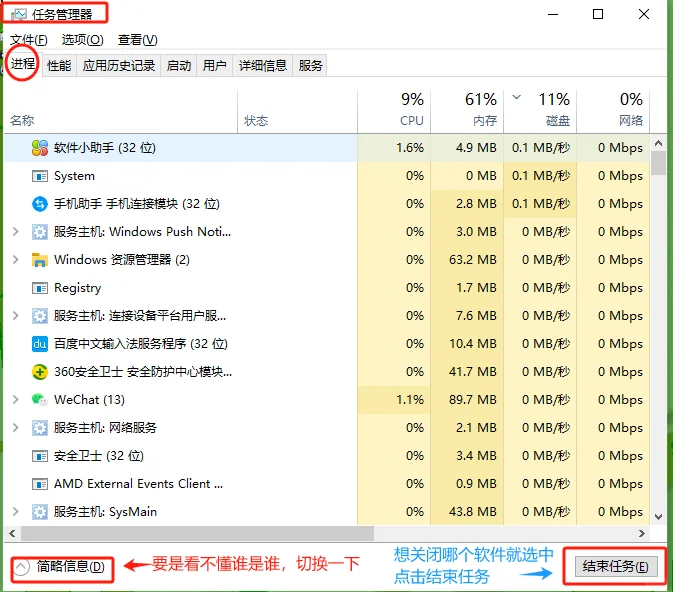Click the vertical scrollbar up arrow
The width and height of the screenshot is (673, 592).
(x=658, y=143)
